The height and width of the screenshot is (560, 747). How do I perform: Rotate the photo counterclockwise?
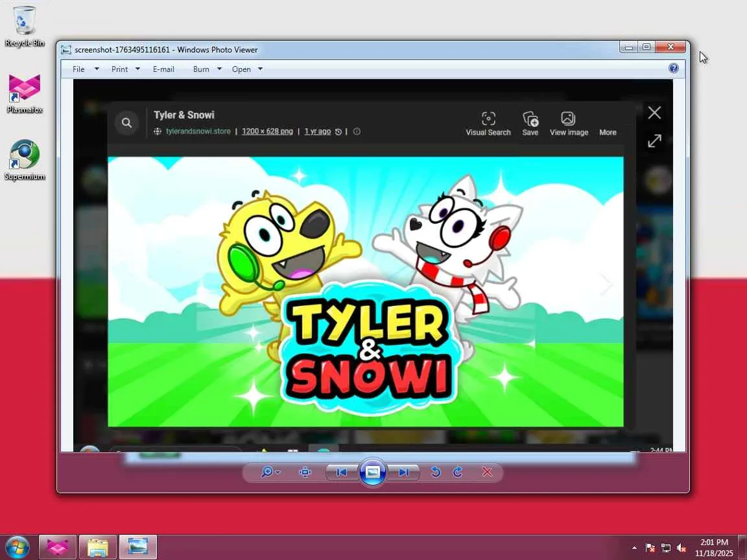coord(435,472)
